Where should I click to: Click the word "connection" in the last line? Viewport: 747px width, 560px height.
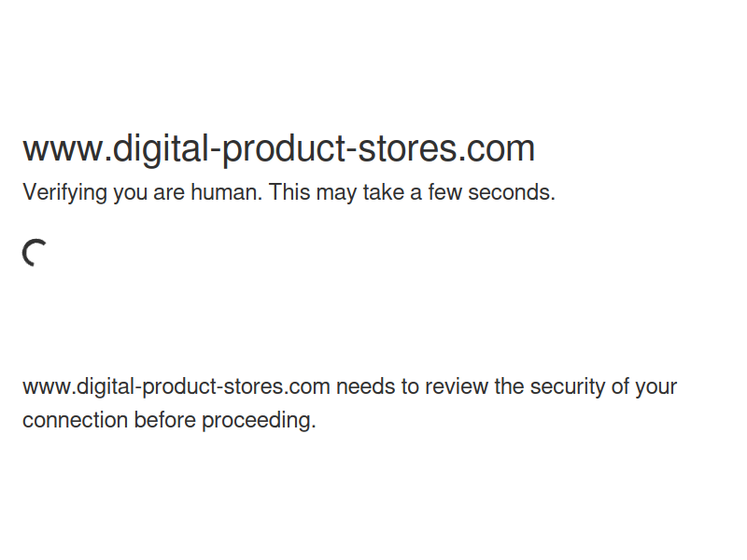coord(76,421)
